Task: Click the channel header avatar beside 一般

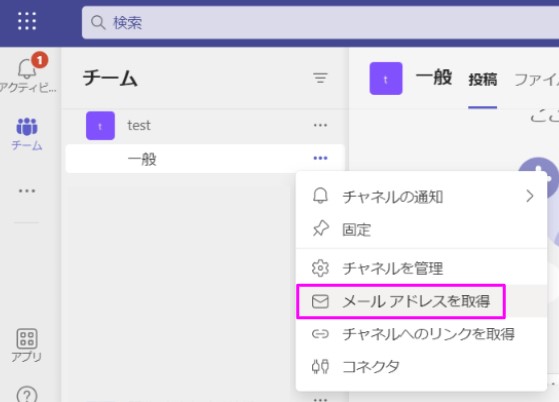Action: point(386,78)
